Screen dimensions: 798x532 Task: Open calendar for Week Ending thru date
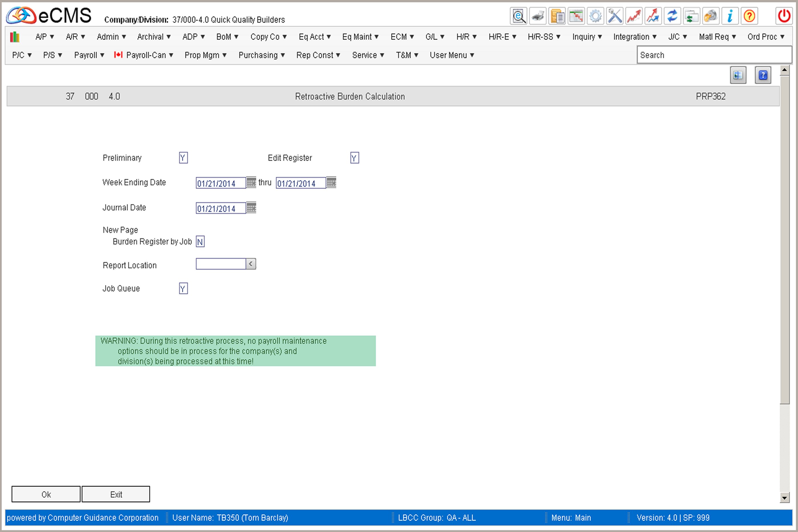(x=331, y=183)
